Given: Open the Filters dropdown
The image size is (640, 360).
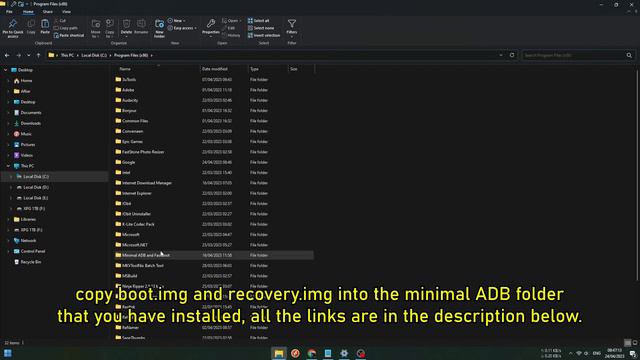Looking at the screenshot, I should [291, 28].
